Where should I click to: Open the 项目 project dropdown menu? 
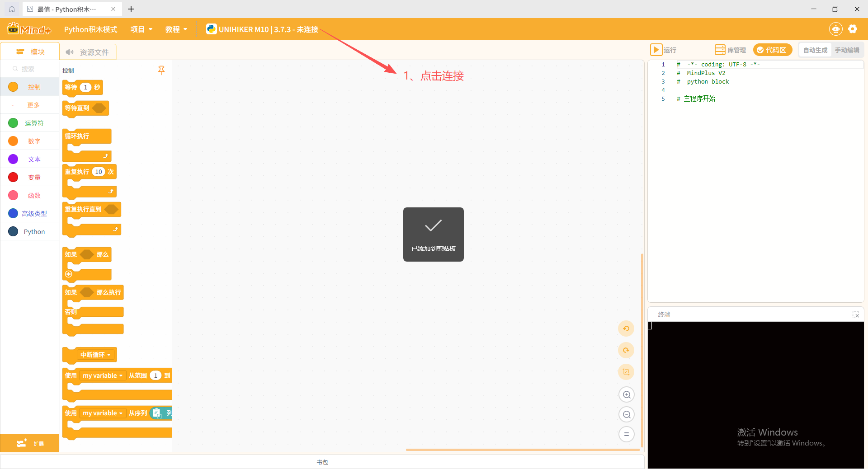[x=142, y=29]
